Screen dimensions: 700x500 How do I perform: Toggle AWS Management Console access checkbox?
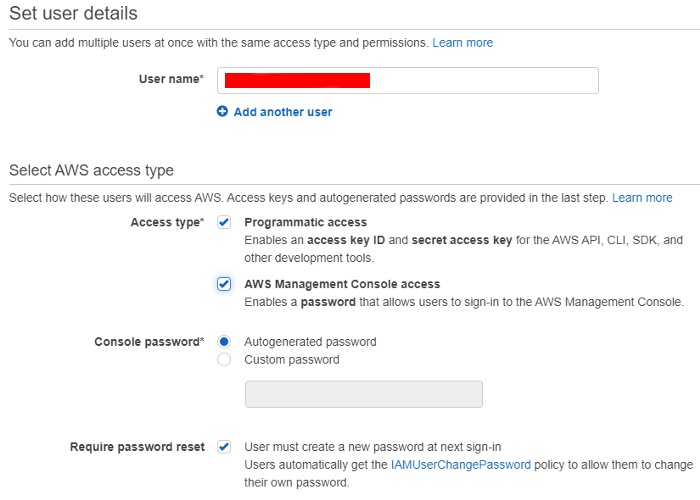[x=224, y=284]
